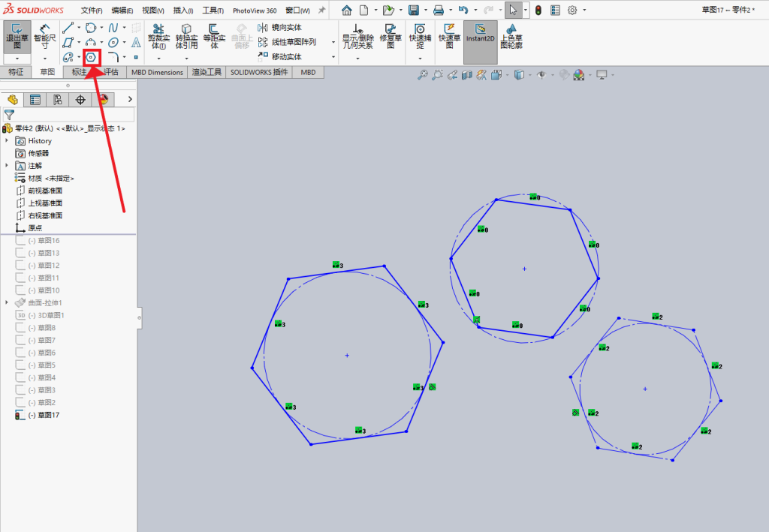Open the Home welcome icon

point(347,11)
